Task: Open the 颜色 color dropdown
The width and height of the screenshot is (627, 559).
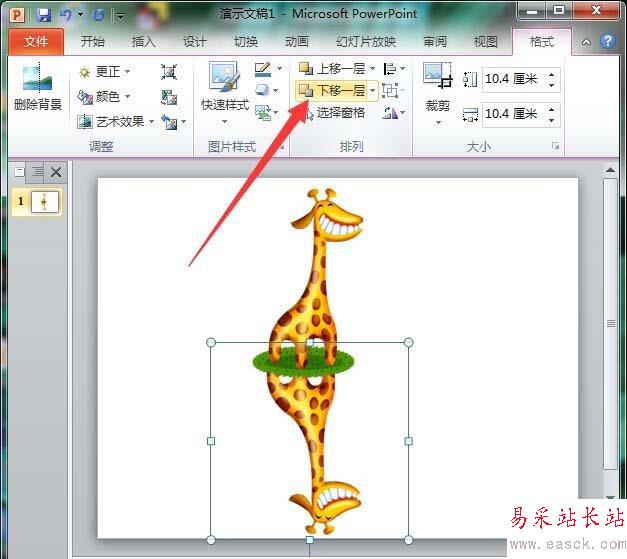Action: click(x=104, y=96)
